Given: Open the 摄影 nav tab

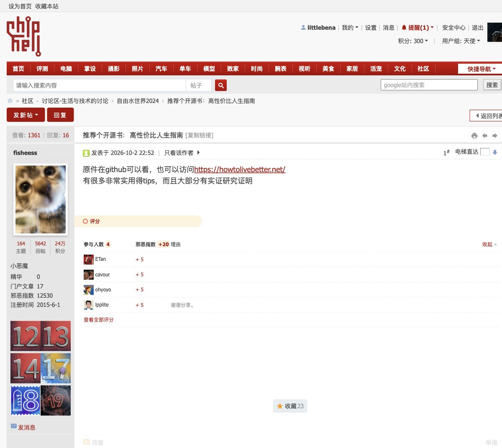Looking at the screenshot, I should click(114, 69).
